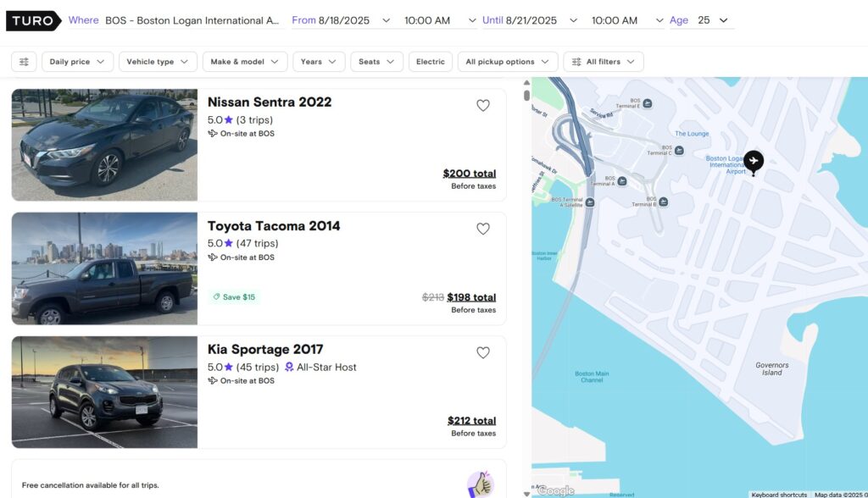The height and width of the screenshot is (498, 868).
Task: Expand the Age 25 selector
Action: tap(712, 20)
